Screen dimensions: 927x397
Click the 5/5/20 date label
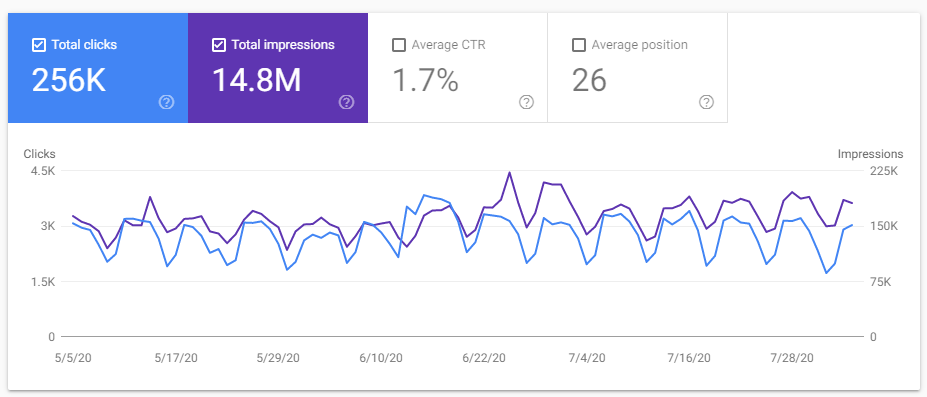pyautogui.click(x=71, y=357)
